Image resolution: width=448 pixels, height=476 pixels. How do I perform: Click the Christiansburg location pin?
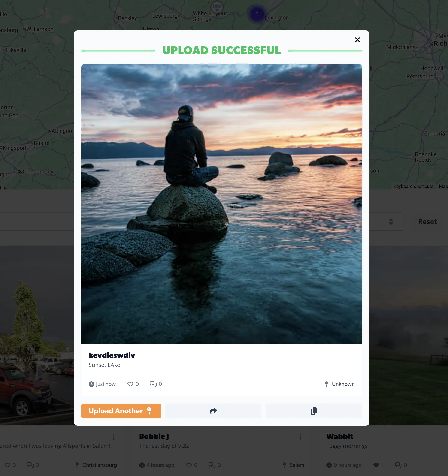point(77,465)
